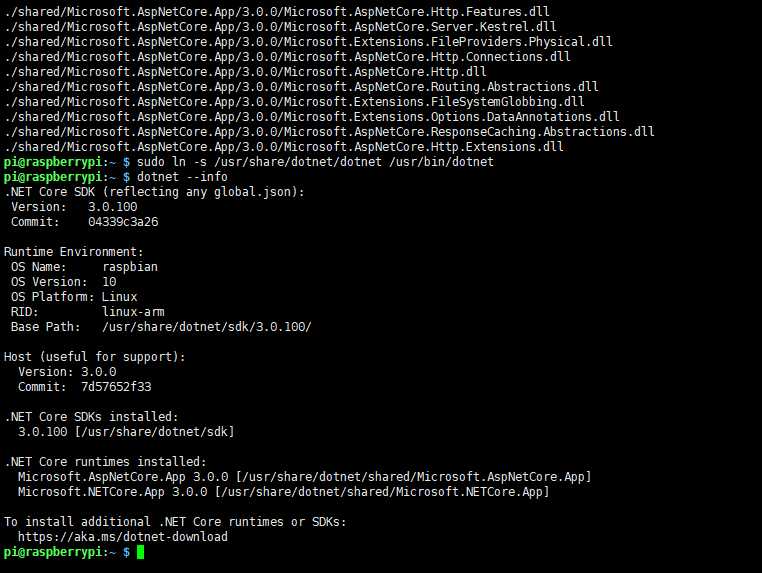Click the OS Version value 10

pyautogui.click(x=109, y=282)
